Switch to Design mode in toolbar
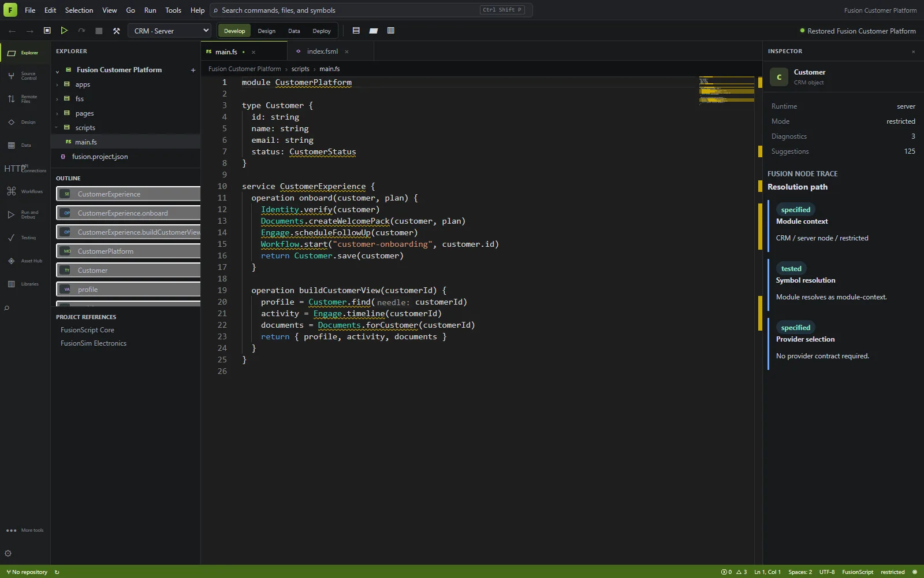This screenshot has width=924, height=578. [x=266, y=31]
